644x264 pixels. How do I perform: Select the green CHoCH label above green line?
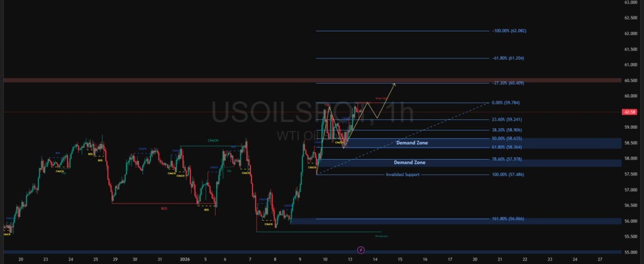pos(213,141)
